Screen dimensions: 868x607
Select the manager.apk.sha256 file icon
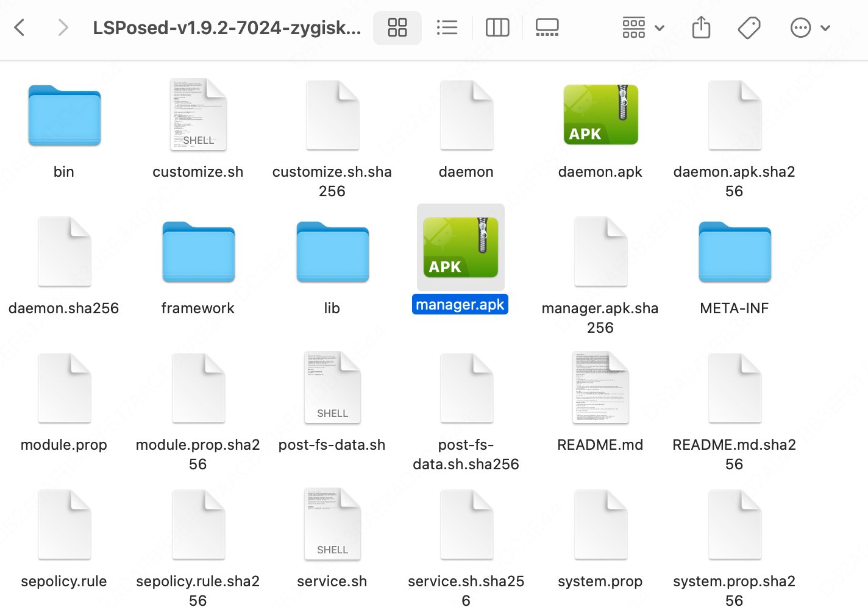600,251
